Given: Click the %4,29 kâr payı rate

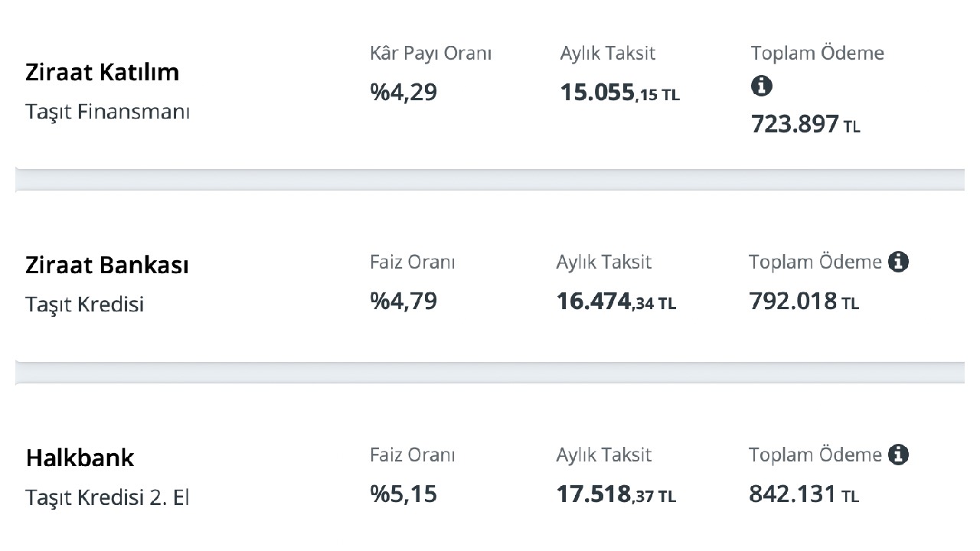Looking at the screenshot, I should (x=403, y=93).
